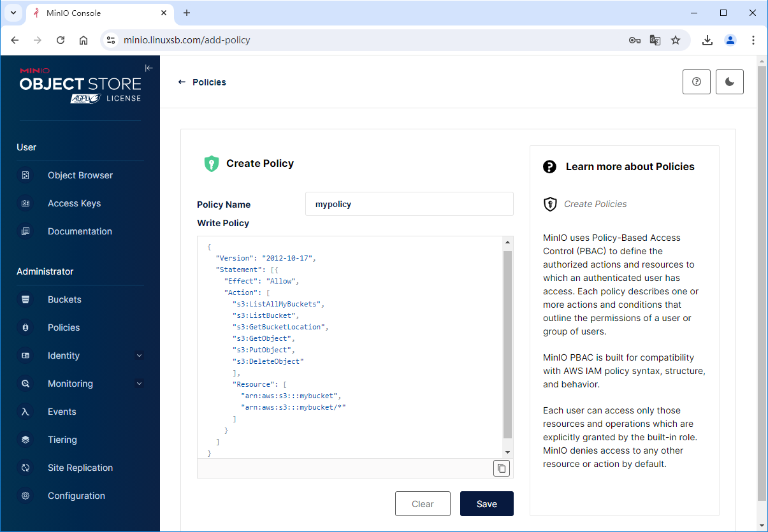Expand the Monitoring submenu chevron

(x=140, y=384)
